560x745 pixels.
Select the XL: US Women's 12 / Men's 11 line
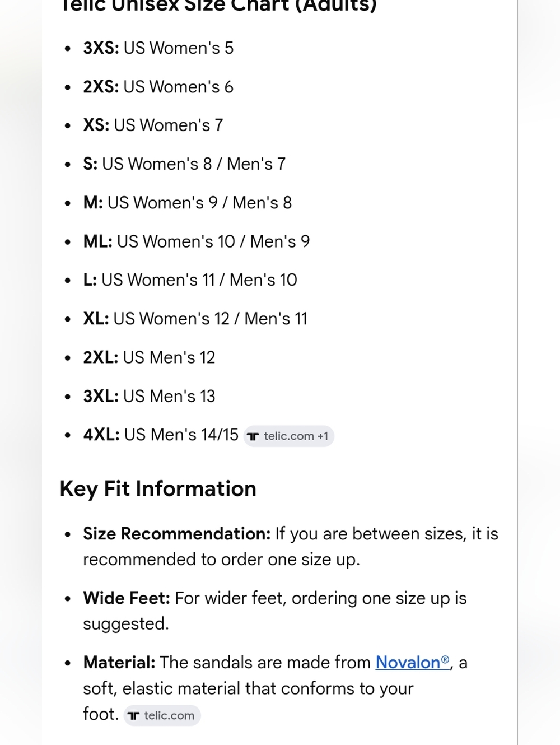click(x=195, y=318)
